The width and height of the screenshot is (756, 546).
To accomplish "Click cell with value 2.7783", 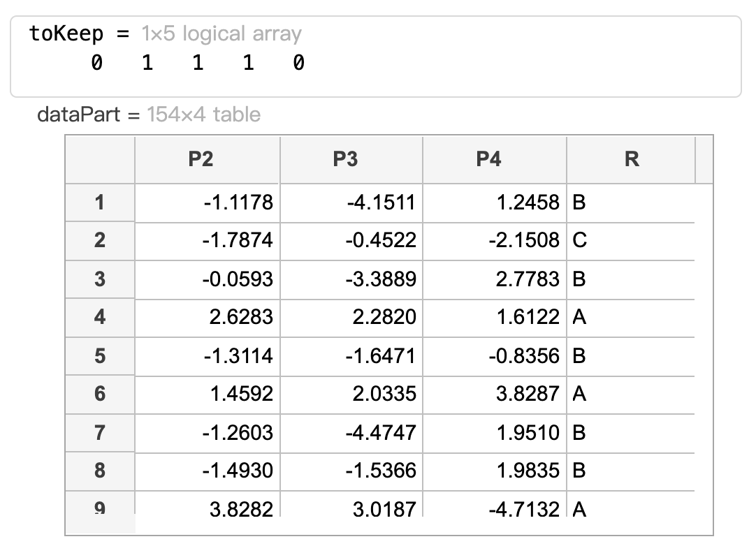I will 495,279.
